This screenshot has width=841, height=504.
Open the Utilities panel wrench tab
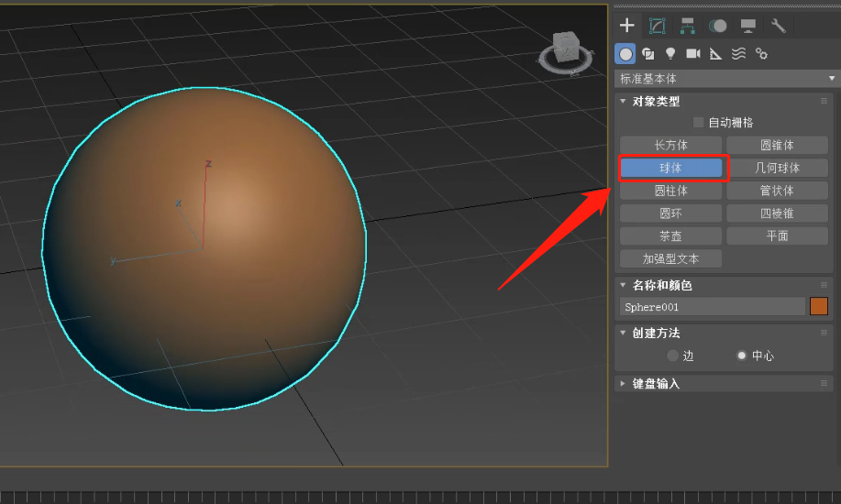pyautogui.click(x=779, y=26)
